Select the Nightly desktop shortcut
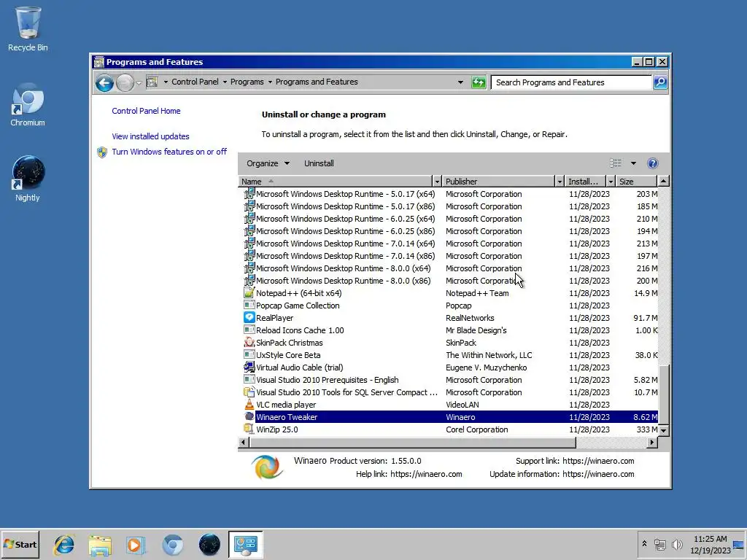The image size is (747, 560). (x=28, y=179)
